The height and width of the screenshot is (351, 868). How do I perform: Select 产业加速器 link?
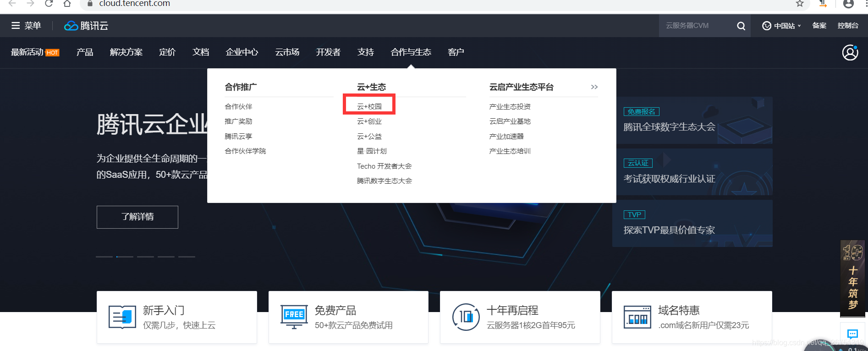tap(506, 137)
